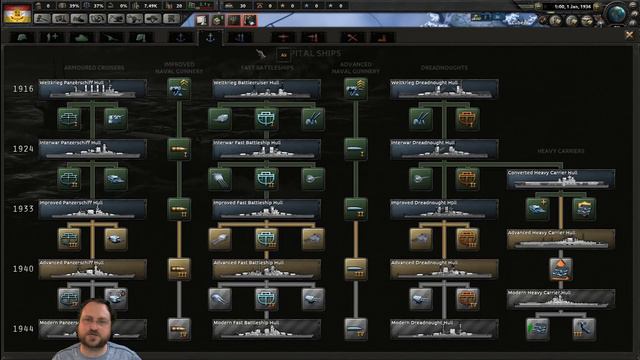Select Advanced Dreadnought Hull technology
The width and height of the screenshot is (640, 360).
click(x=444, y=269)
